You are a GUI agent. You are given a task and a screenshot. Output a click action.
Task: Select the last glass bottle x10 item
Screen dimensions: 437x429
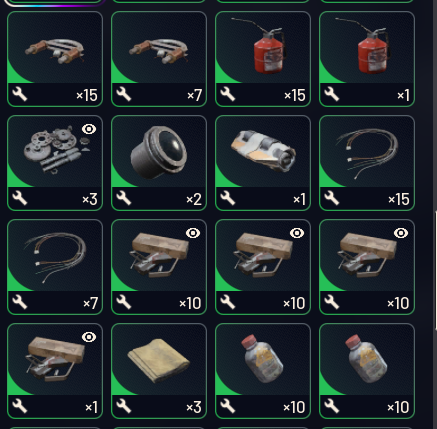click(367, 371)
